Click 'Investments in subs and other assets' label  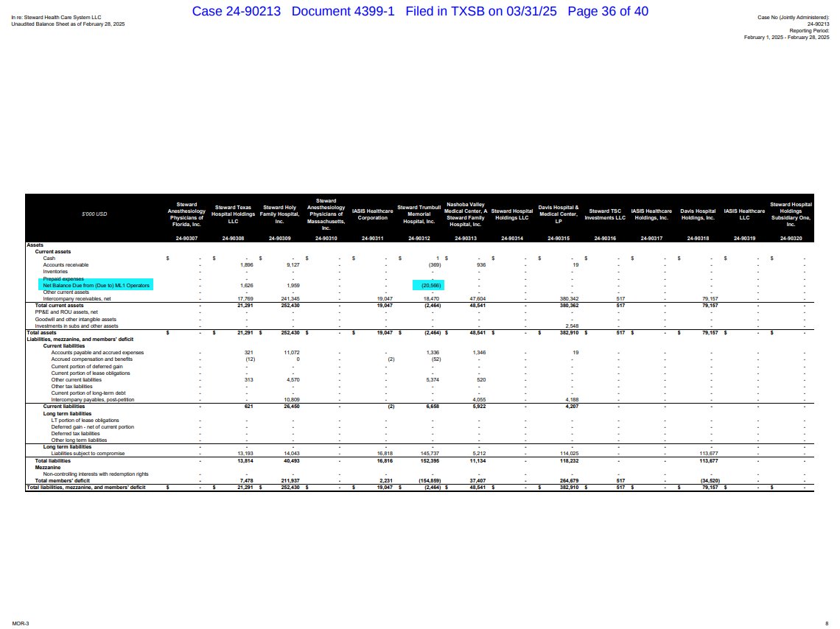tap(77, 326)
